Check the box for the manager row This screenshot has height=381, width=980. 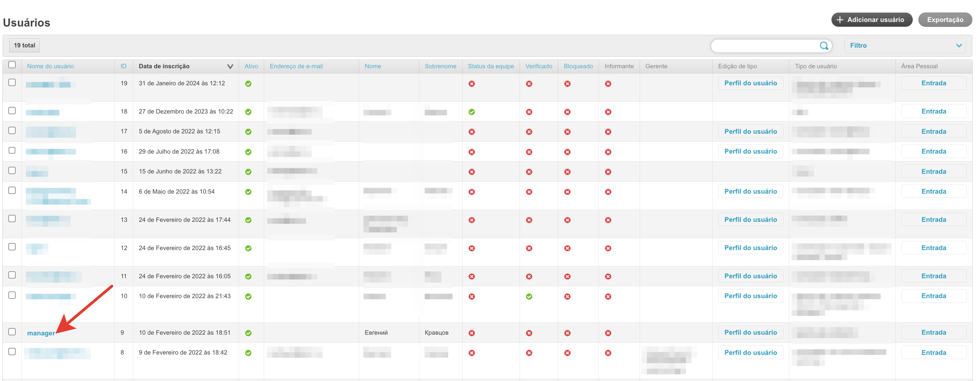click(x=12, y=332)
